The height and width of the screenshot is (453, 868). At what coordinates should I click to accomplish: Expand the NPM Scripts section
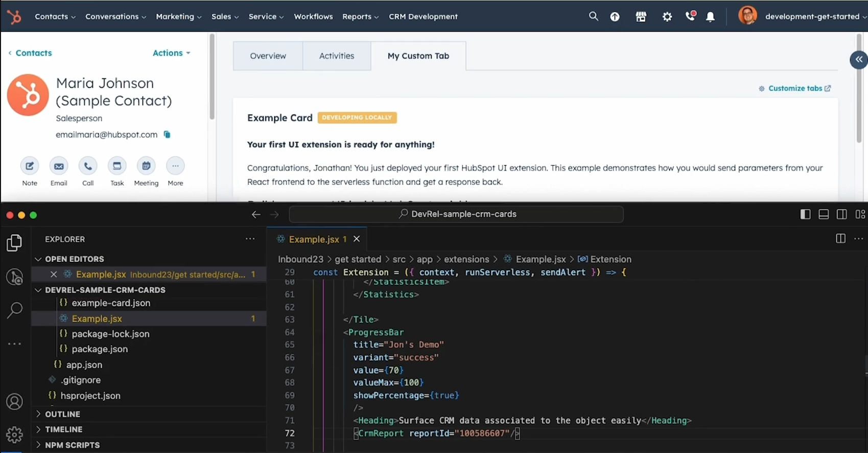coord(67,445)
